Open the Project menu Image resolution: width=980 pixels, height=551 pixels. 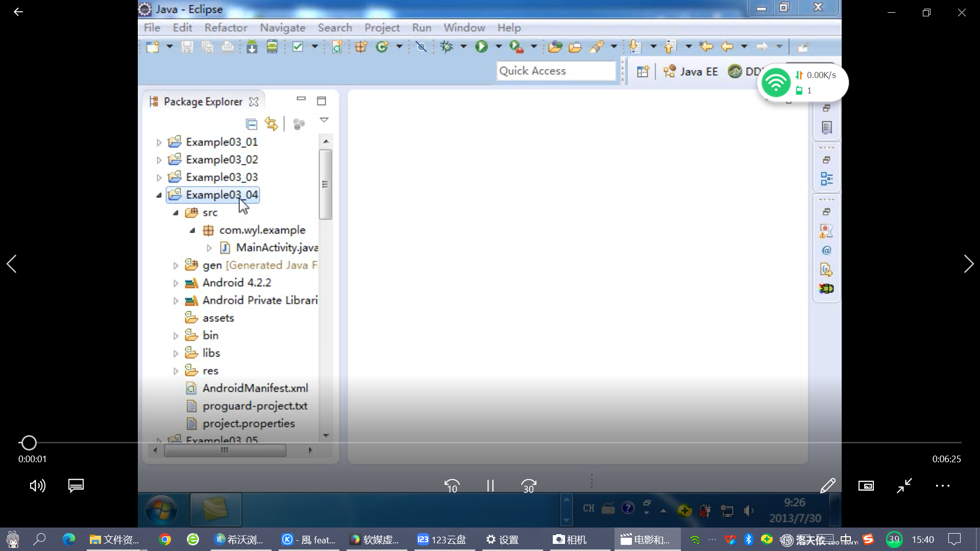382,28
